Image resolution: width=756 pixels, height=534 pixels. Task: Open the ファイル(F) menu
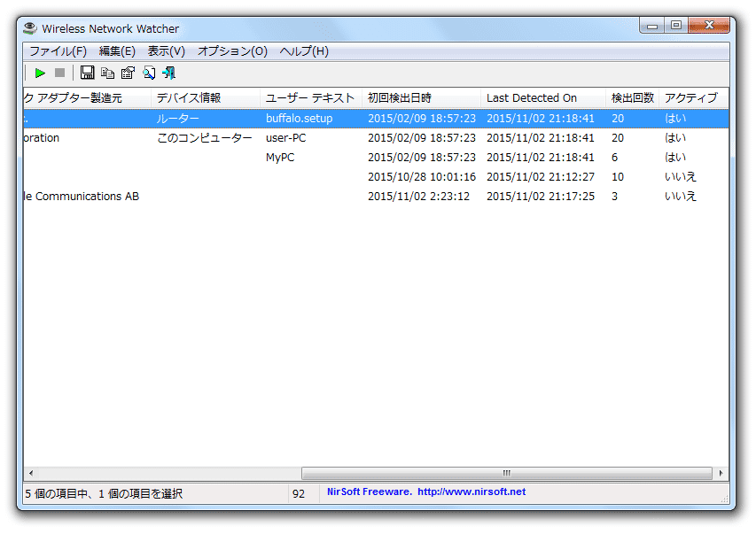click(58, 51)
